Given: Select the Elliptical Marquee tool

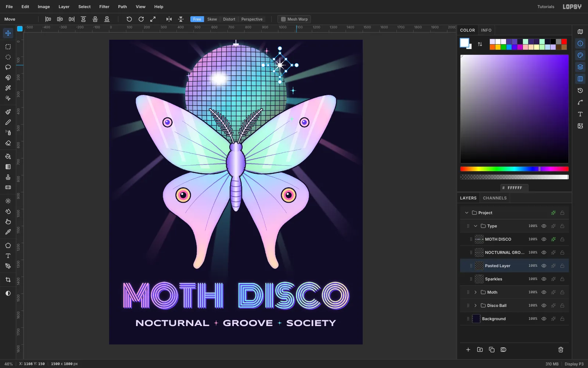Looking at the screenshot, I should (8, 57).
